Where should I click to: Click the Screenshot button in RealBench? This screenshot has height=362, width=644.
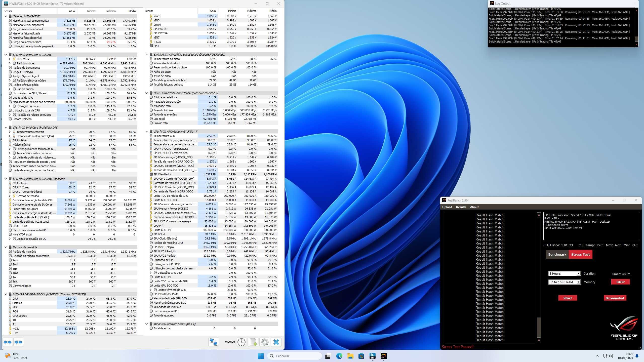[615, 298]
